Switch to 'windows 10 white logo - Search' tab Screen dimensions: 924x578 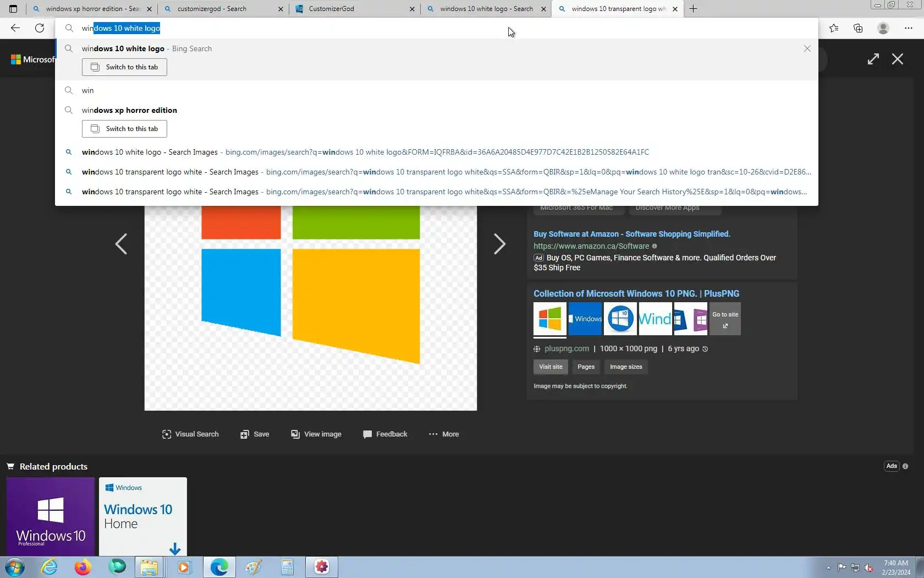point(486,9)
